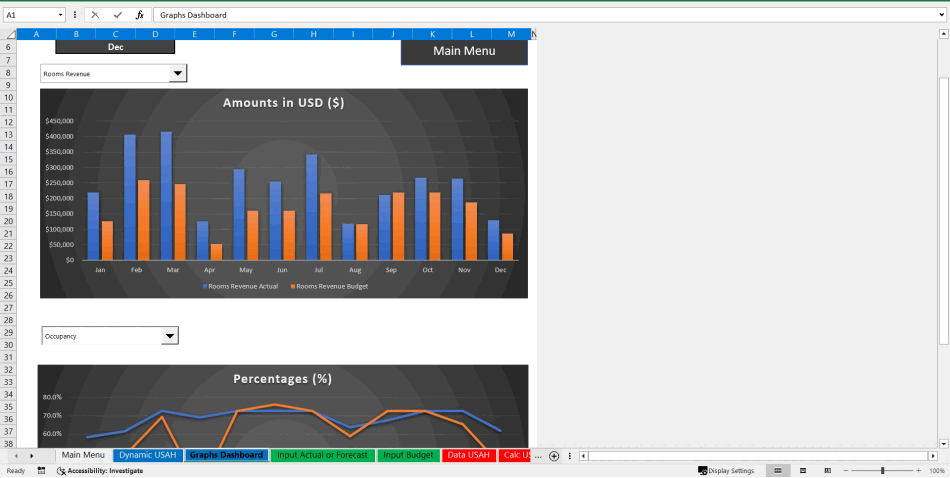The height and width of the screenshot is (478, 950).
Task: Select column M header
Action: (x=511, y=35)
